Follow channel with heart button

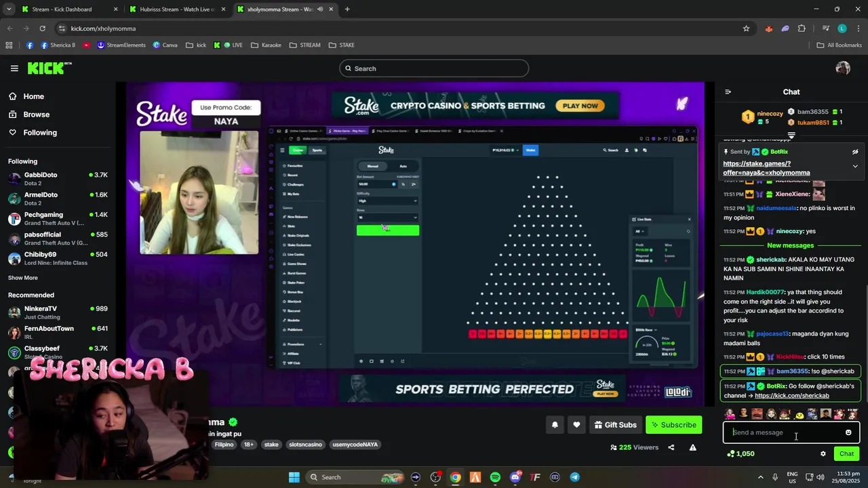click(576, 425)
